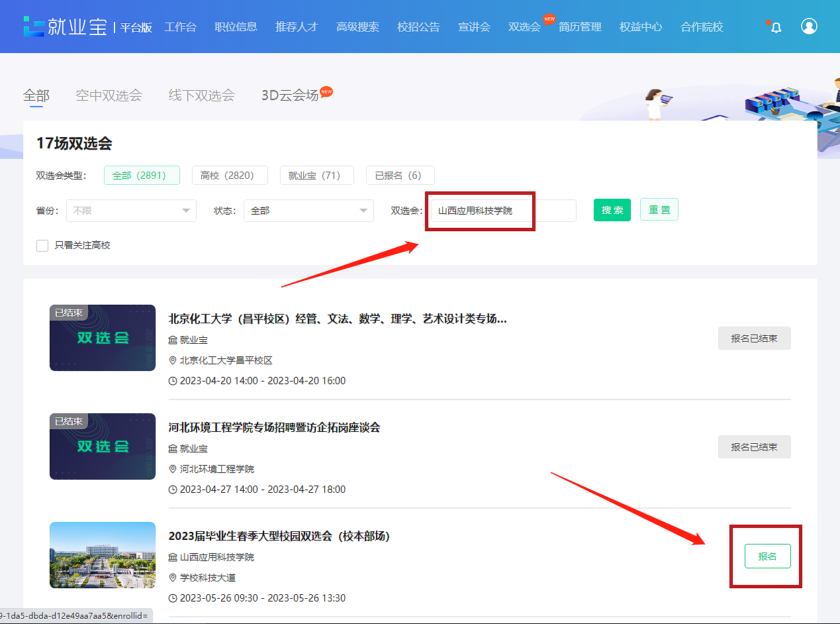Open the 2023届毕业生春季大型校园双选会 title
The width and height of the screenshot is (840, 624).
coord(279,536)
